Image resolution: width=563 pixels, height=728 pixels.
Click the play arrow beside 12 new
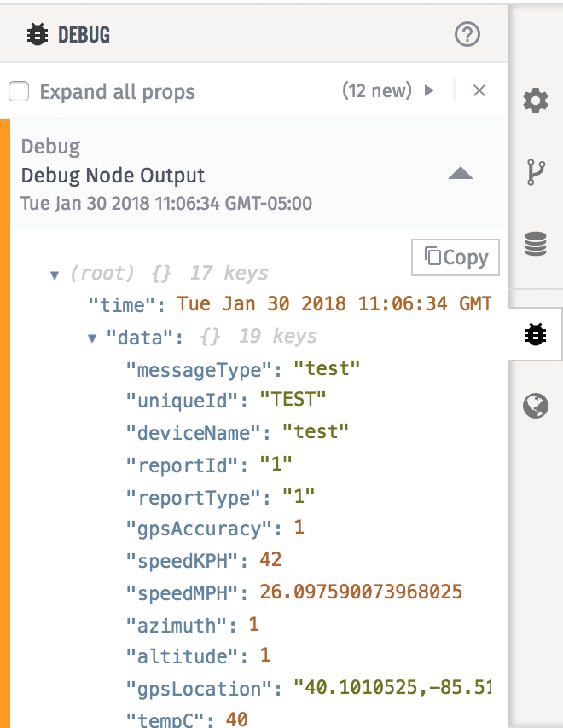(x=430, y=90)
